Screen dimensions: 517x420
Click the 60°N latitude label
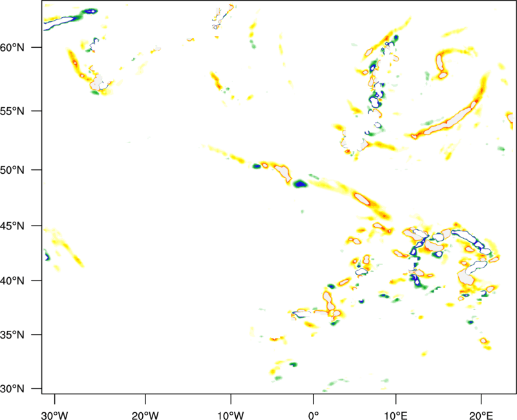click(x=12, y=48)
